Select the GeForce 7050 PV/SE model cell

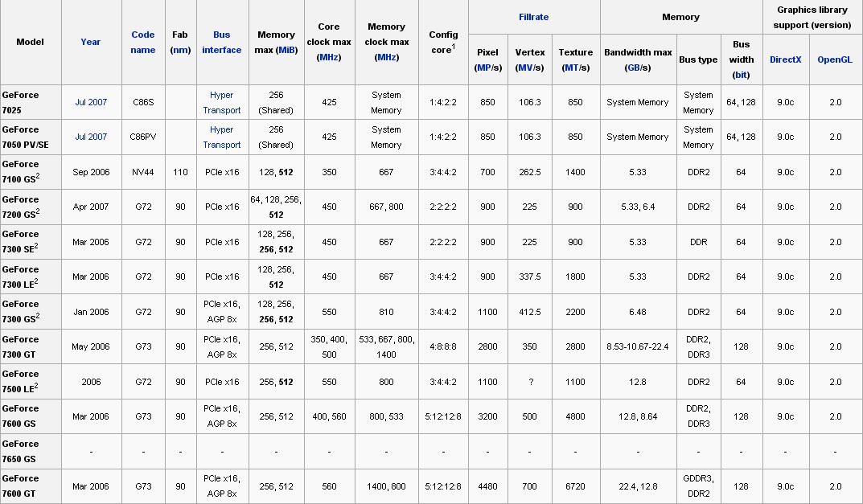coord(31,137)
